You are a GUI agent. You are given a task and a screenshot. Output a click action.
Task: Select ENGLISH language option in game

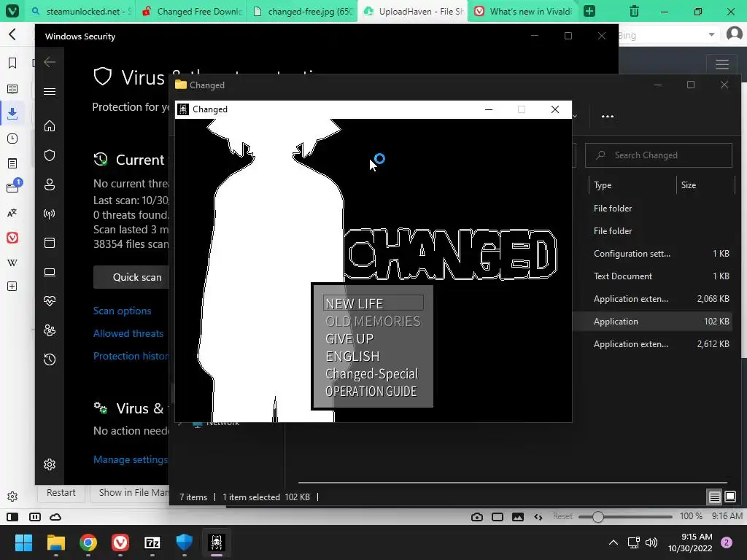pyautogui.click(x=352, y=356)
